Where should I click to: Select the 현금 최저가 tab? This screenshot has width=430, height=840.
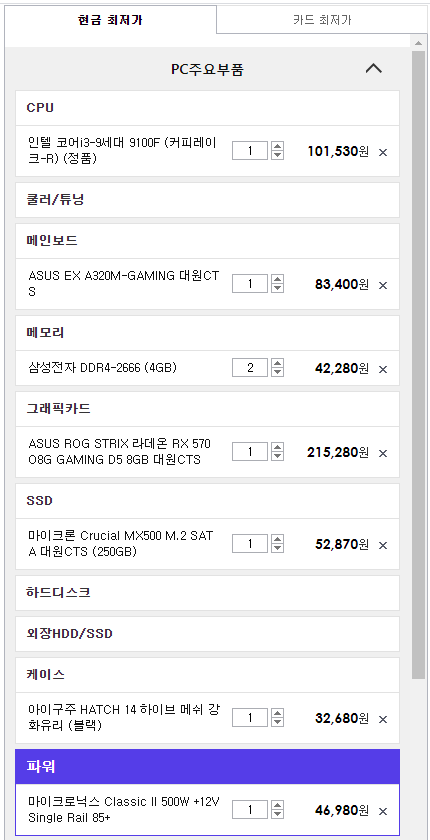[x=110, y=20]
